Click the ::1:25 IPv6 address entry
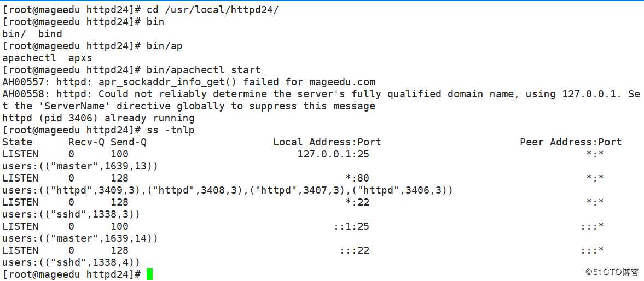Screen dimensions: 644x281 (x=351, y=226)
